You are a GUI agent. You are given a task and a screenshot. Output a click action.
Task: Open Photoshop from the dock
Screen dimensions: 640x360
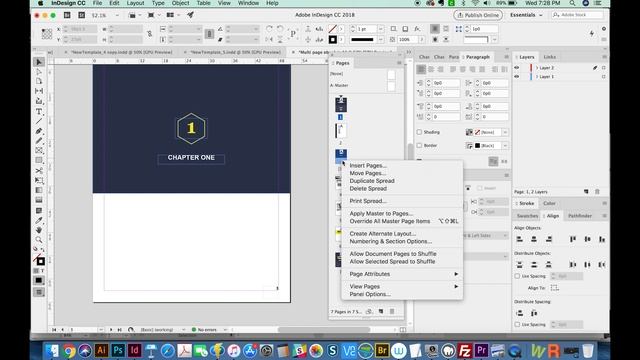coord(118,350)
